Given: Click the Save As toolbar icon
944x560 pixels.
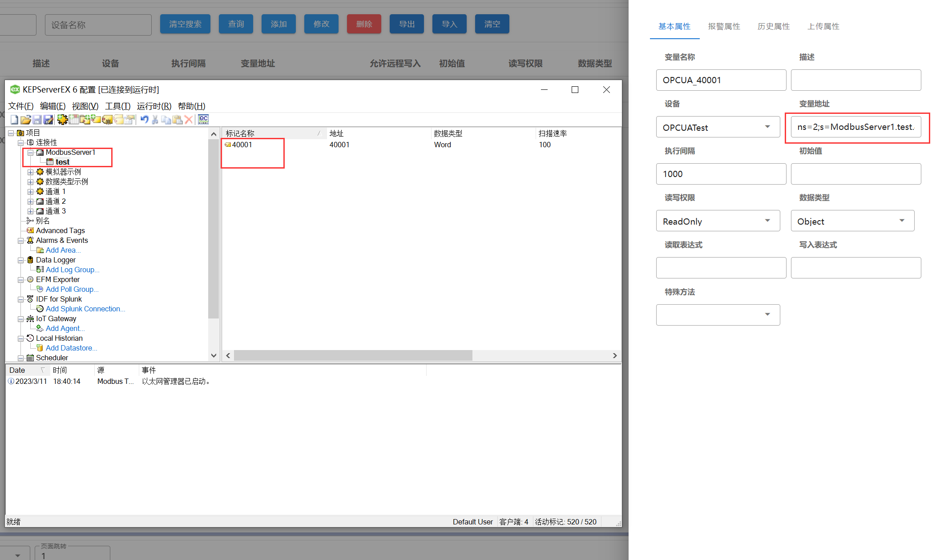Looking at the screenshot, I should 48,120.
